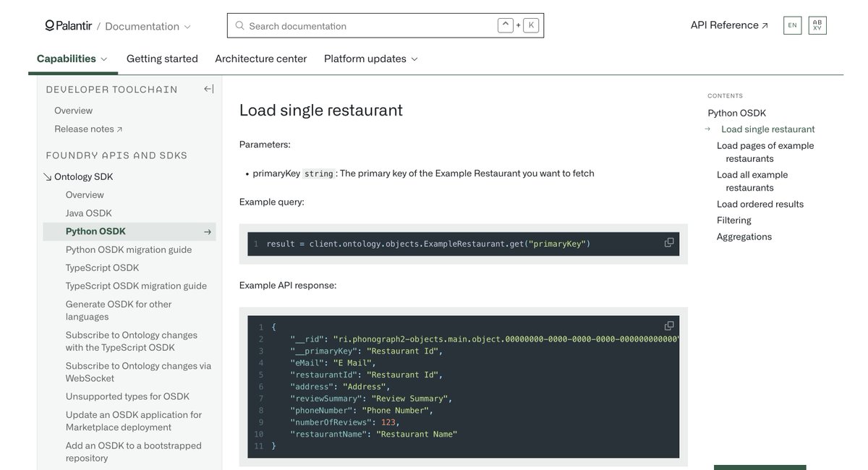Screen dimensions: 868x470
Task: Open the Getting started tab
Action: 162,59
